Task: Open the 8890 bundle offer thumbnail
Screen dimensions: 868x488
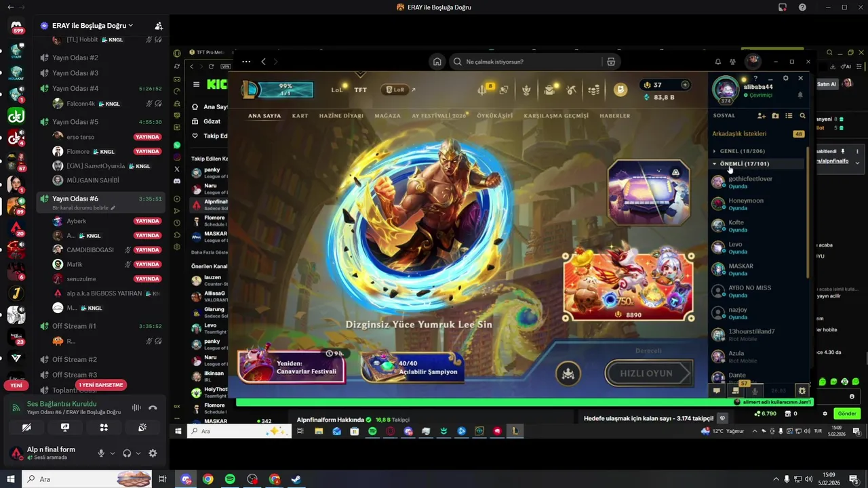Action: click(x=629, y=286)
